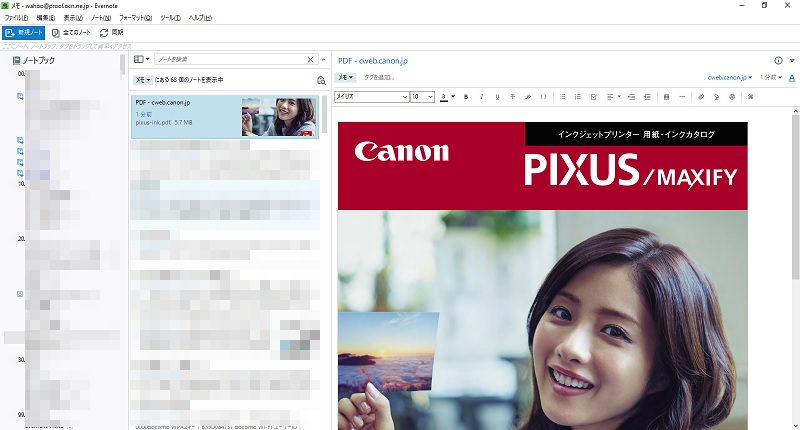Viewport: 800px width, 430px height.
Task: Clear the note search field with X
Action: (310, 60)
